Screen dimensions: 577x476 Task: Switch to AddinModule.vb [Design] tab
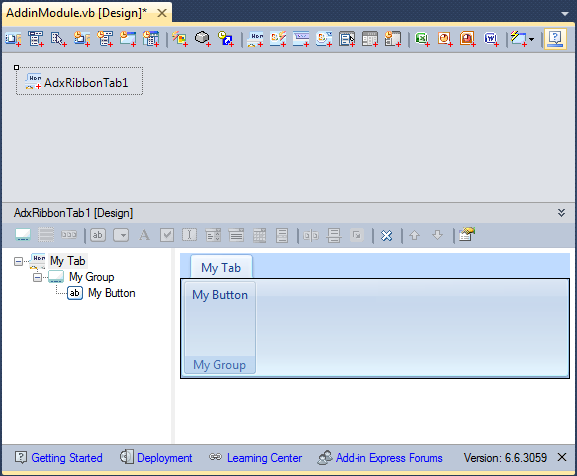click(77, 13)
